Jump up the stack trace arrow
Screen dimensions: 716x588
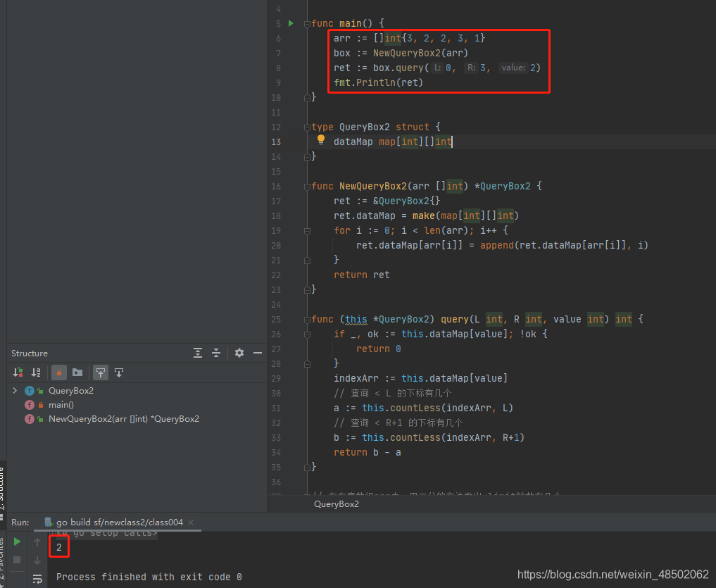pyautogui.click(x=37, y=542)
